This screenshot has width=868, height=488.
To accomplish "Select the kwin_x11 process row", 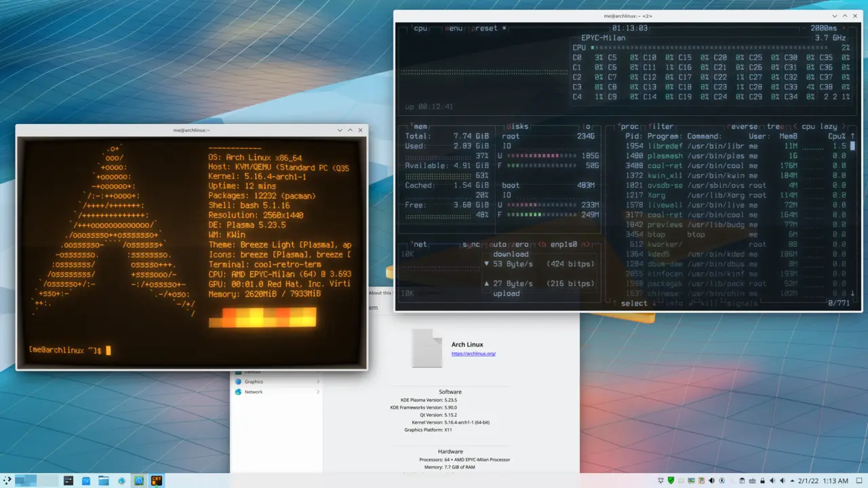I will pyautogui.click(x=736, y=176).
